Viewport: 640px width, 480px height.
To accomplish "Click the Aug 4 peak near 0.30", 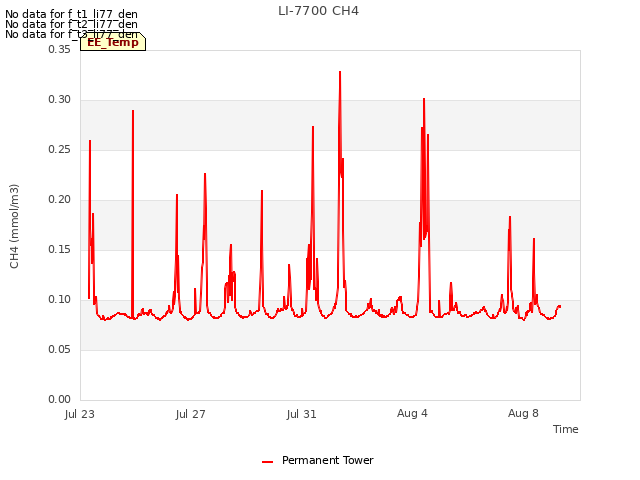I will tap(424, 99).
